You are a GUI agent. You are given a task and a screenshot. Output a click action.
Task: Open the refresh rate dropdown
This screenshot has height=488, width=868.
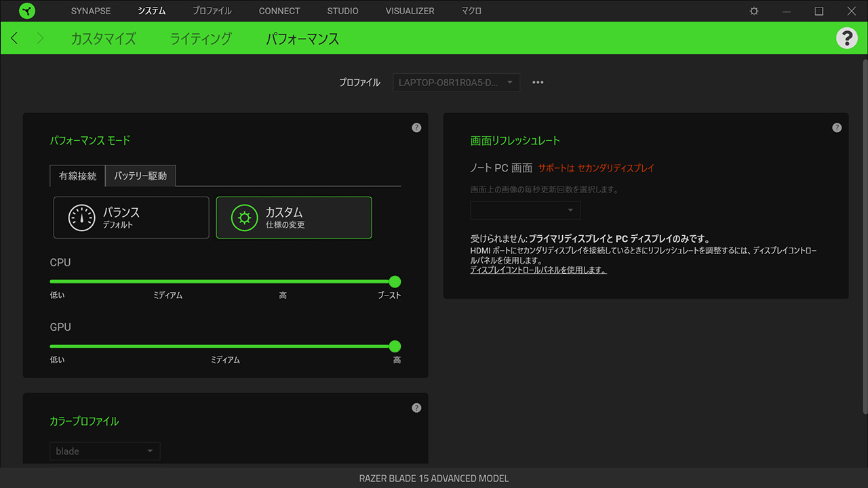tap(526, 210)
